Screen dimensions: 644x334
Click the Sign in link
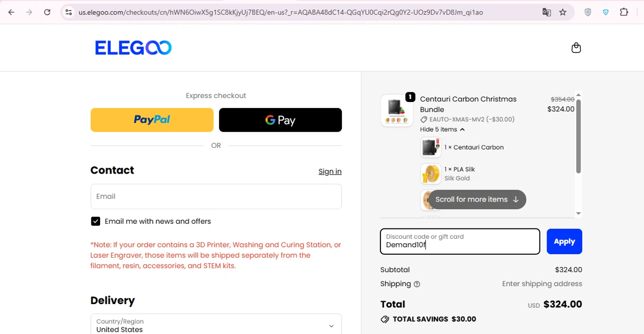(x=330, y=172)
